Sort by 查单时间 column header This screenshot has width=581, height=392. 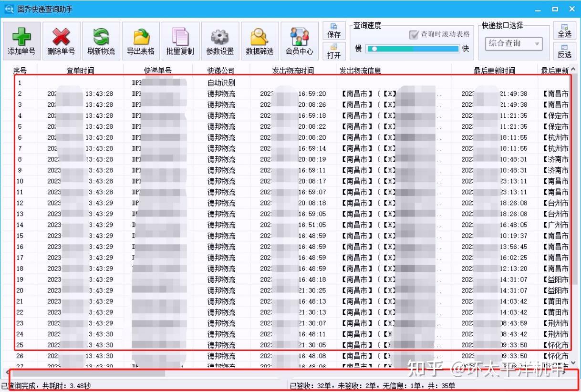tap(80, 71)
